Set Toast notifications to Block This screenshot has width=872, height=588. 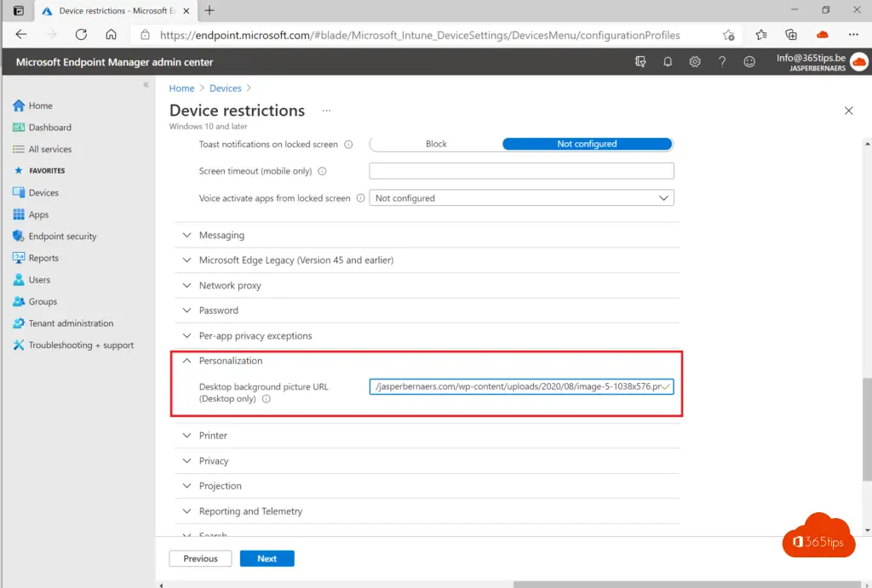tap(436, 144)
